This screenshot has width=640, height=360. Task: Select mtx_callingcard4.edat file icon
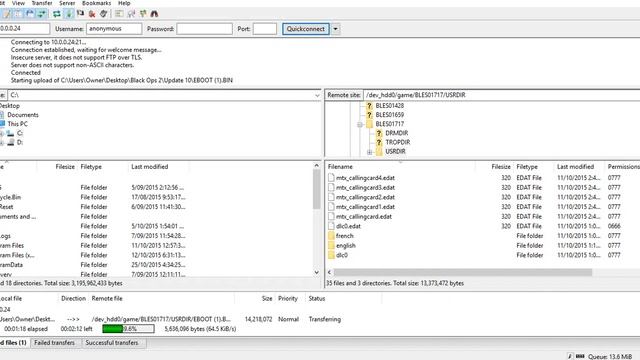(x=331, y=178)
